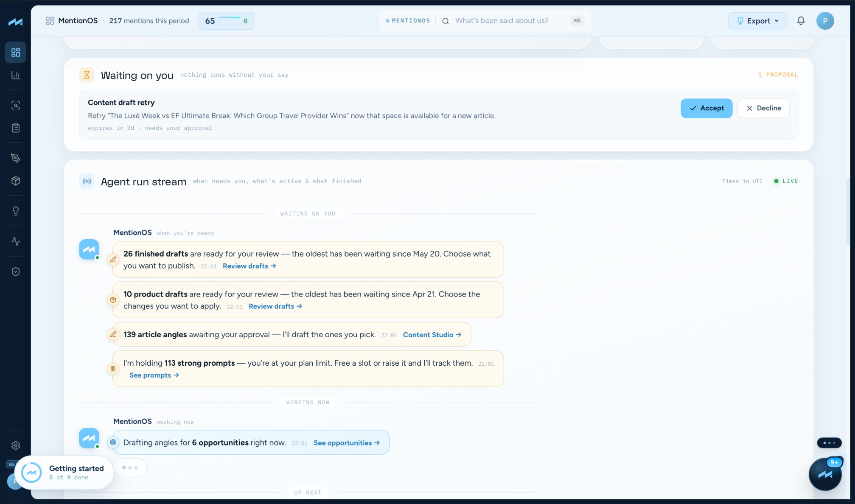Click the "139 article angles" bold text
The width and height of the screenshot is (855, 504).
(155, 334)
